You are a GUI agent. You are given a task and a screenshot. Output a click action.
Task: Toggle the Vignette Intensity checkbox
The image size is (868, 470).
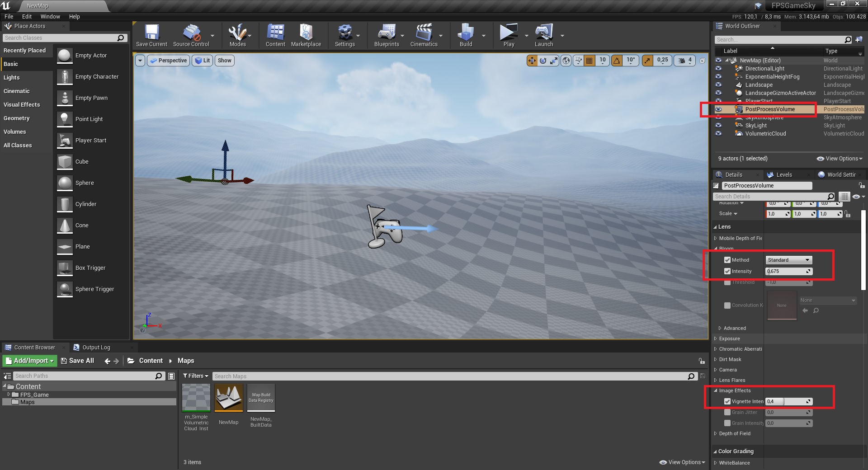pyautogui.click(x=727, y=401)
